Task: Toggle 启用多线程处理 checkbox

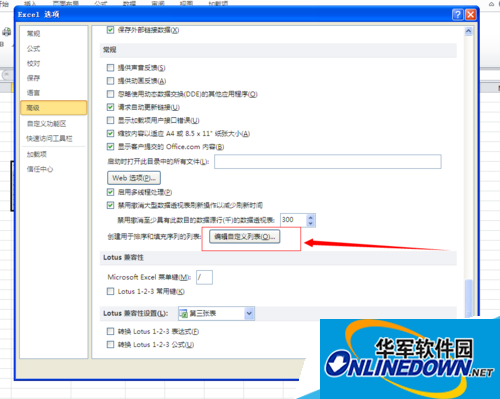Action: click(110, 192)
